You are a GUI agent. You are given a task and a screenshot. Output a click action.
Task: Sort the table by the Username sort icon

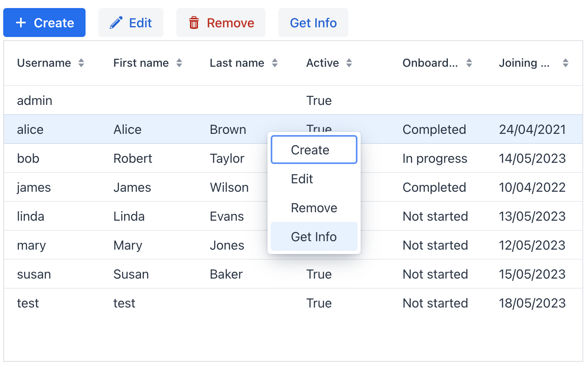tap(81, 63)
